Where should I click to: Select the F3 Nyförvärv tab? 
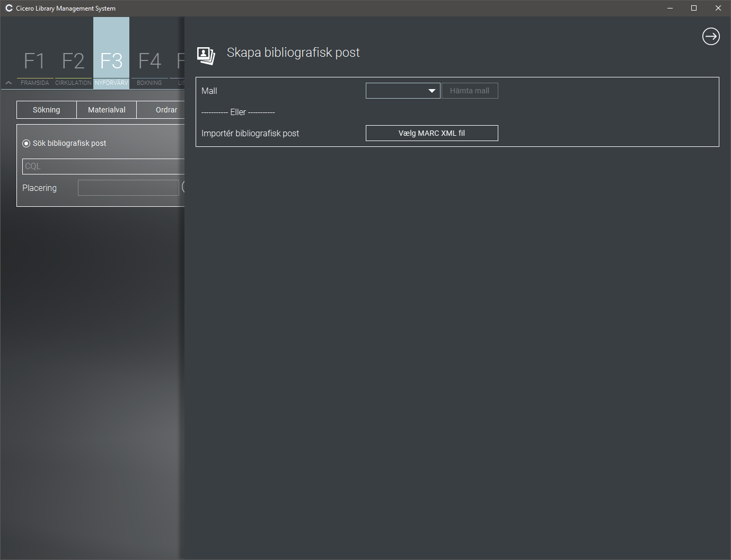(111, 53)
